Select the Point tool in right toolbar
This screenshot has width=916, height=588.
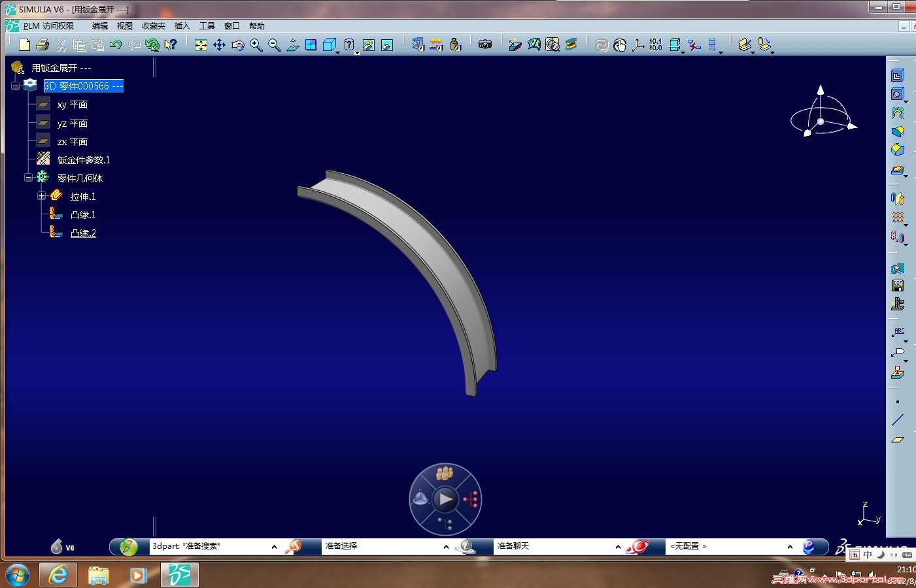click(x=898, y=402)
